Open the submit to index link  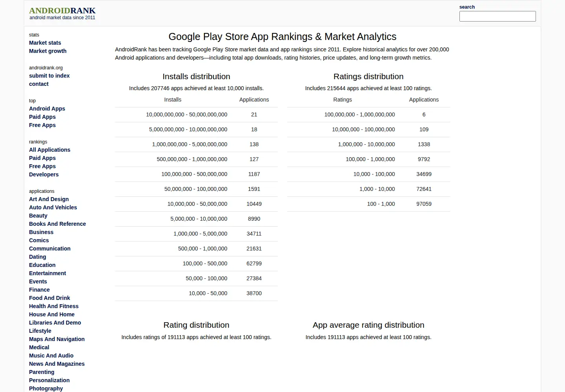coord(49,76)
